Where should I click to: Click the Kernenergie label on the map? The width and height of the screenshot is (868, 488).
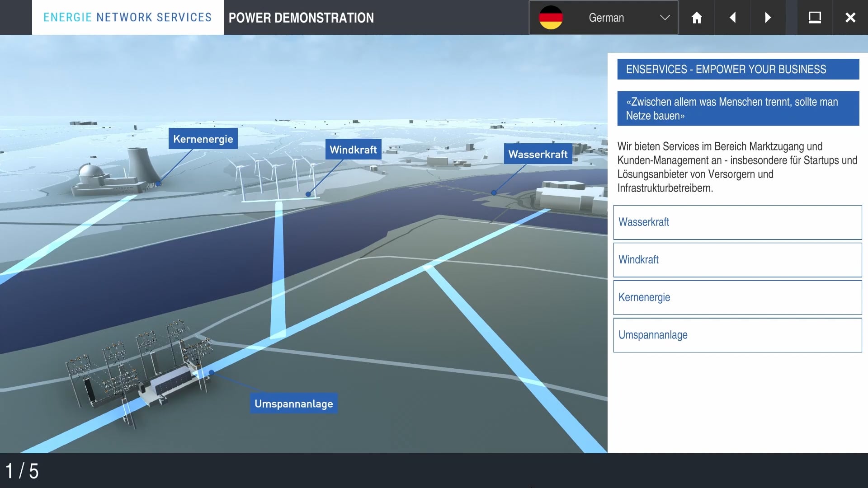tap(203, 139)
